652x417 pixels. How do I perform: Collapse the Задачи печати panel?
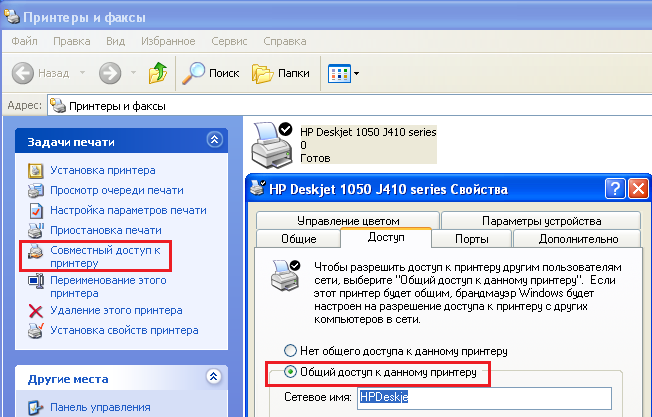(x=214, y=140)
